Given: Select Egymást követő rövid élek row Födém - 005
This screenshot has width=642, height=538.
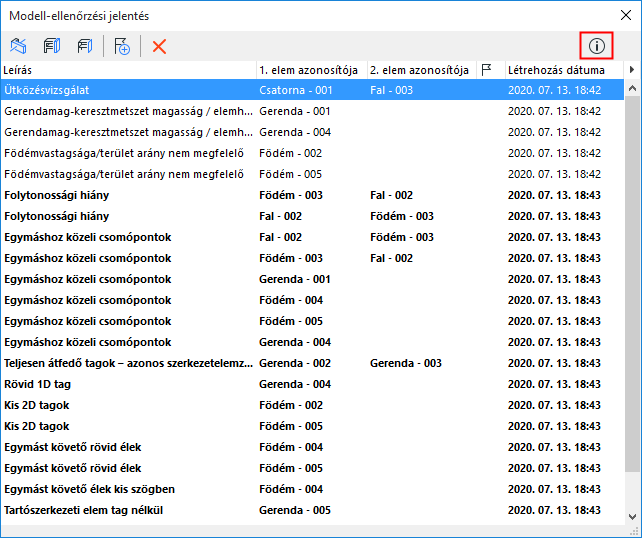Looking at the screenshot, I should [x=312, y=468].
